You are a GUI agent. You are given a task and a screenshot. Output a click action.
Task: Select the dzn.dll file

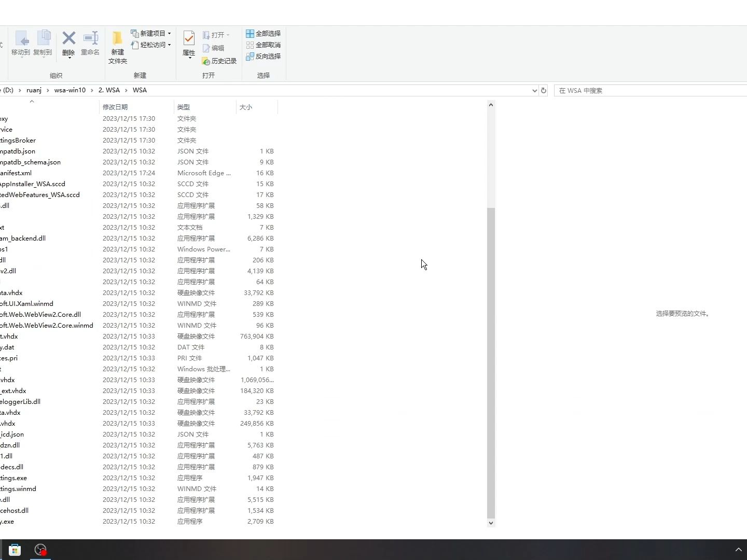coord(137,445)
